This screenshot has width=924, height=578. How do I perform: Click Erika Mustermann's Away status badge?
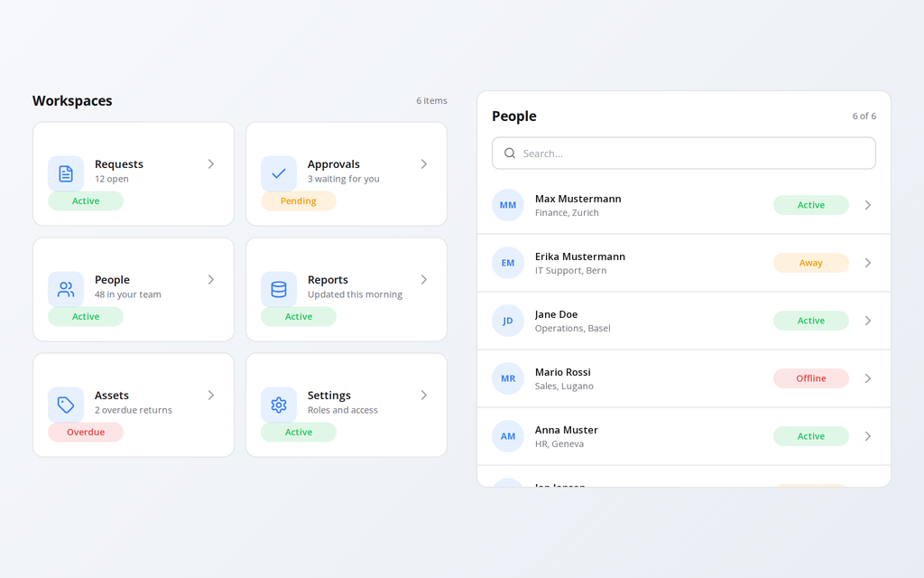(x=811, y=263)
